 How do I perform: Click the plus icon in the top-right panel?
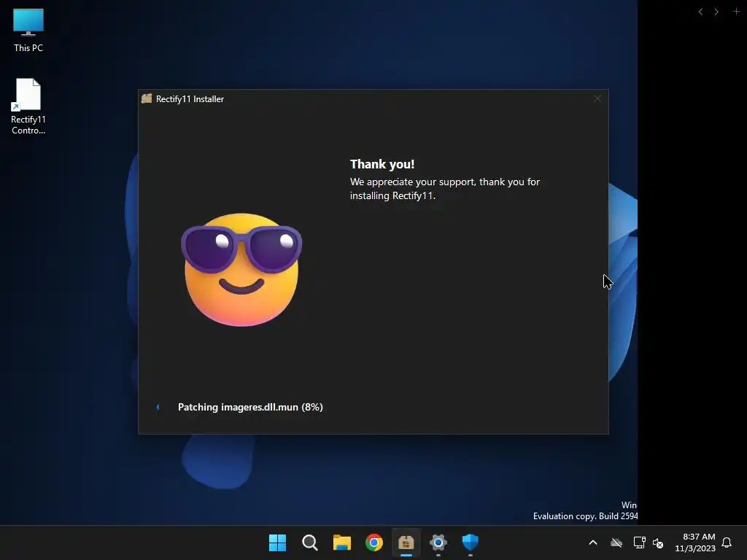[x=736, y=12]
